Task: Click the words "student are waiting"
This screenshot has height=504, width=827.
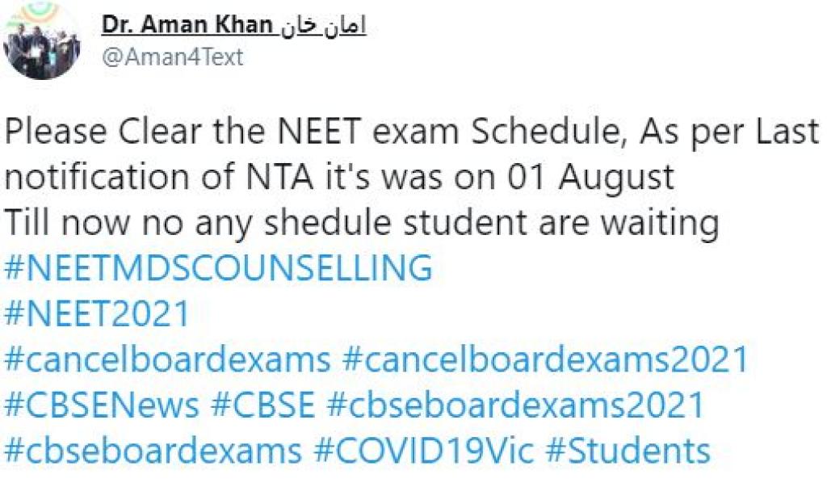Action: click(x=586, y=222)
